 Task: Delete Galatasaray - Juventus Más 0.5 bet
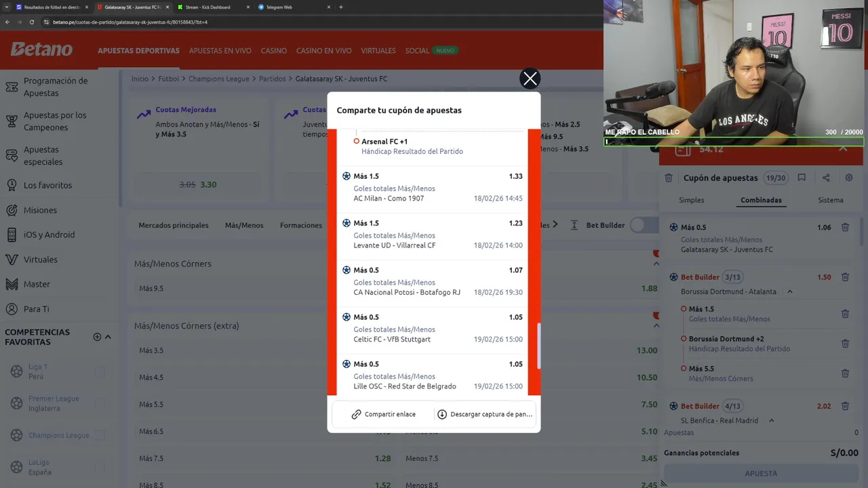(845, 228)
